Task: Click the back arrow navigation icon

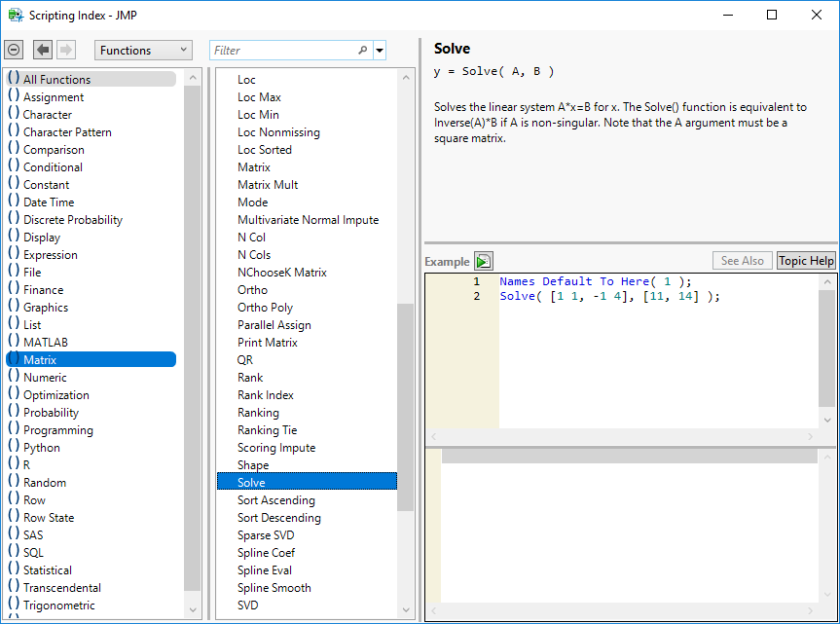Action: coord(43,50)
